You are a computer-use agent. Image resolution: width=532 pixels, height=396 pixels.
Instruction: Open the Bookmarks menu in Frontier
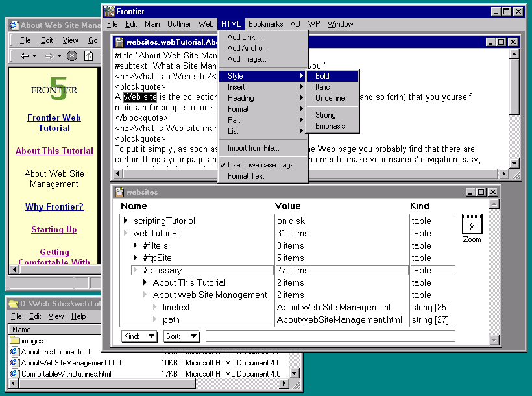265,24
